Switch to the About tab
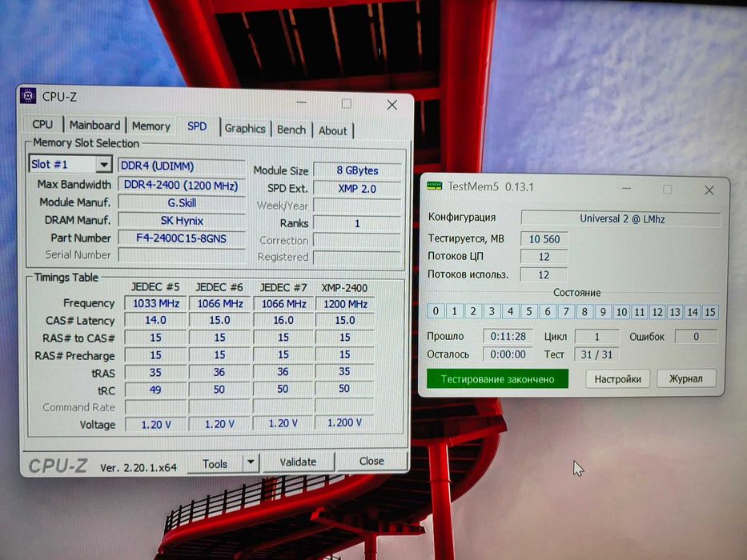This screenshot has height=560, width=747. (x=332, y=130)
